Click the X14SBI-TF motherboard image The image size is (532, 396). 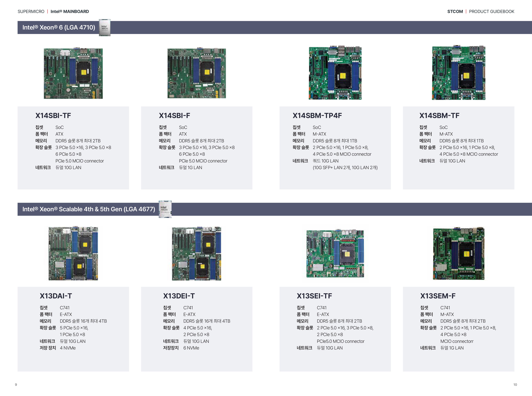click(73, 73)
